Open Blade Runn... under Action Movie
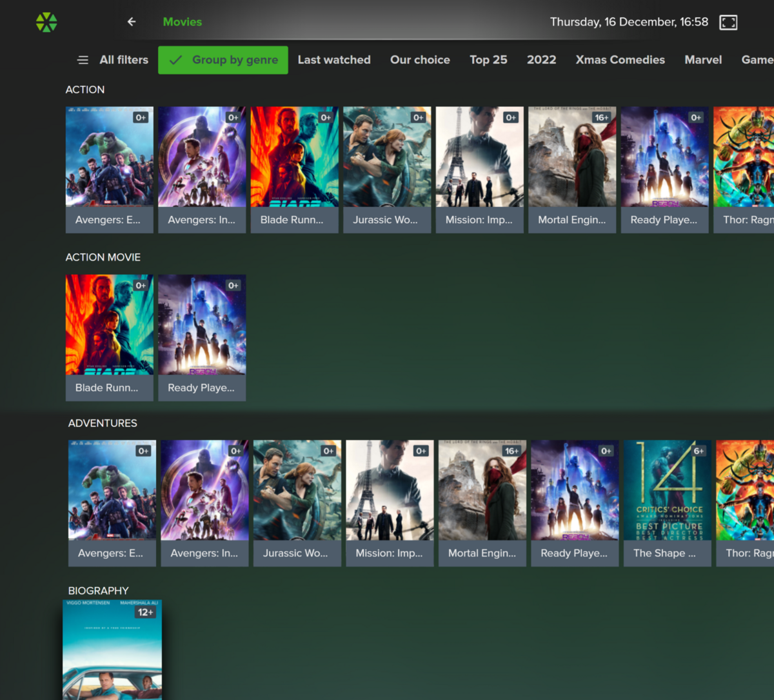 tap(110, 337)
